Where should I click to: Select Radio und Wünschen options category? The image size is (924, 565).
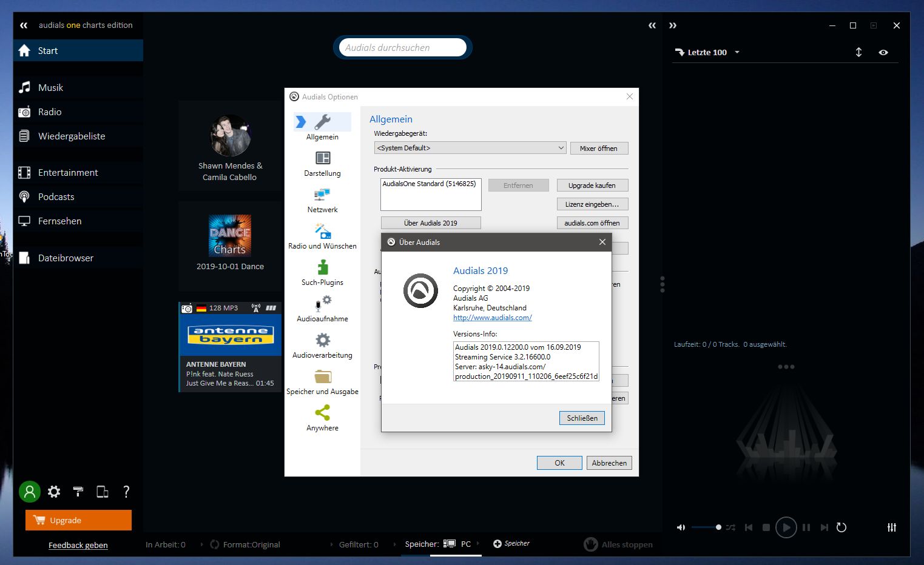point(322,236)
